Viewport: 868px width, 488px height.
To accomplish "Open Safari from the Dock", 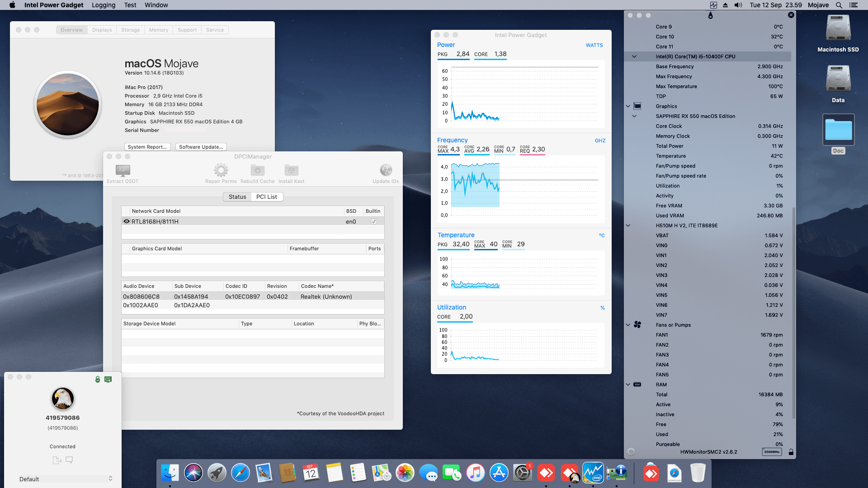I will [241, 473].
